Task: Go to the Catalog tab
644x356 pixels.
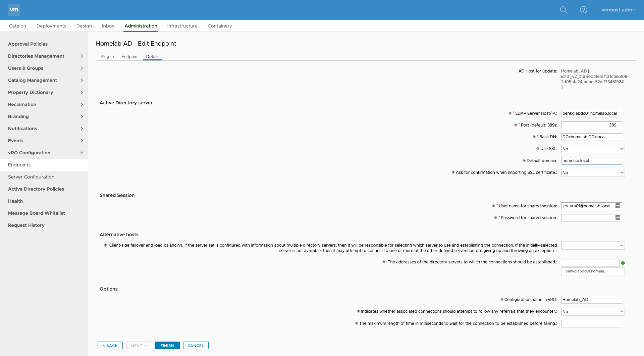Action: pyautogui.click(x=17, y=26)
